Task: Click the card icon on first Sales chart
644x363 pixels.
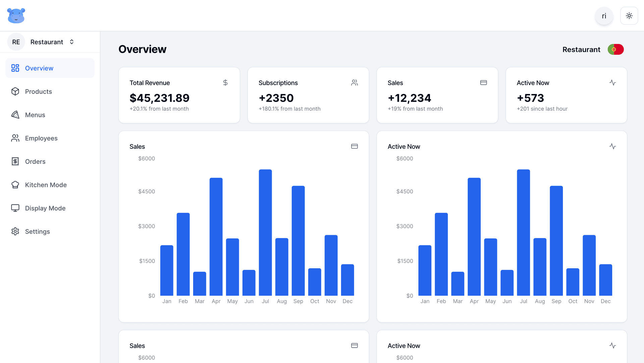Action: 355,146
